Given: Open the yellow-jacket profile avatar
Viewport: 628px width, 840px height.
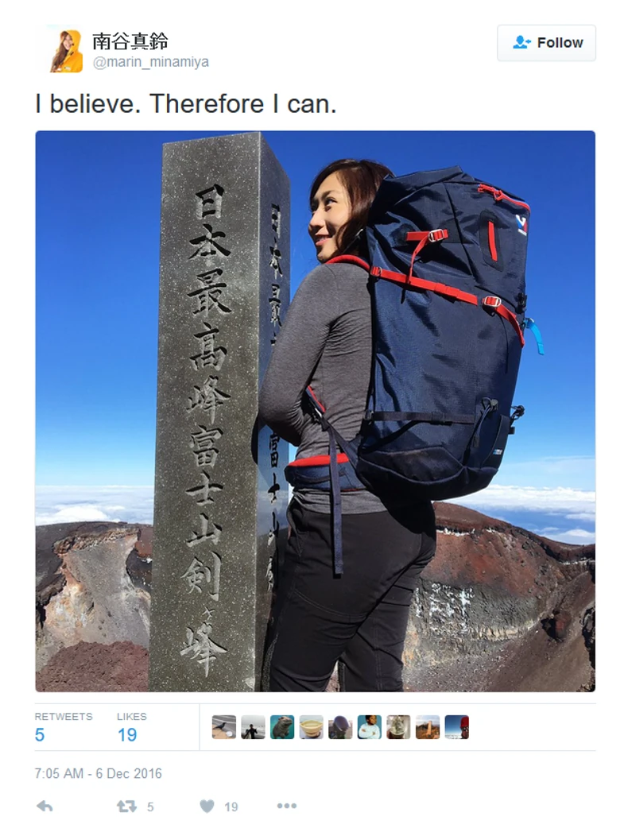Looking at the screenshot, I should 67,50.
